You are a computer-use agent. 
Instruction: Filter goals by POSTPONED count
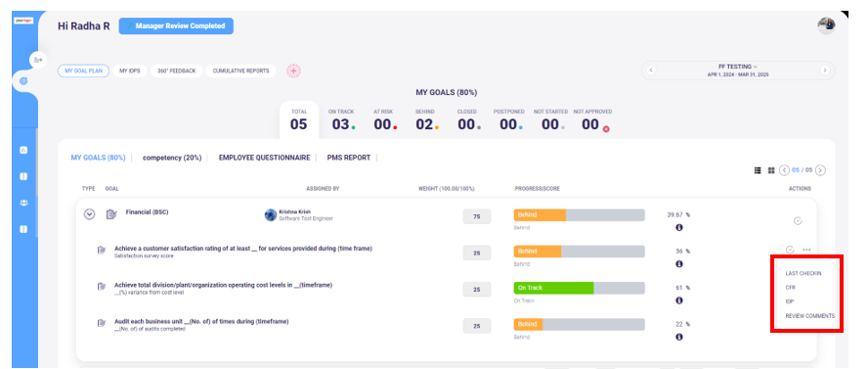[508, 119]
